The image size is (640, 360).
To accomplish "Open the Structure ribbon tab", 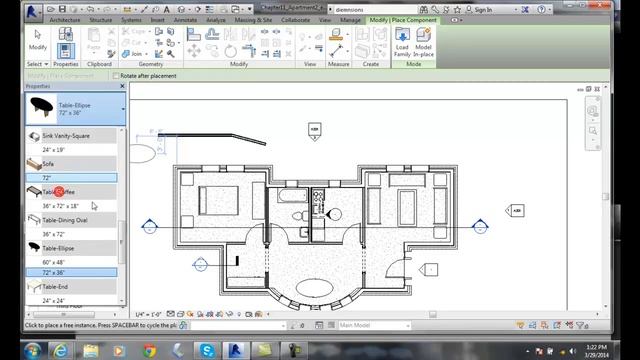I will point(101,20).
